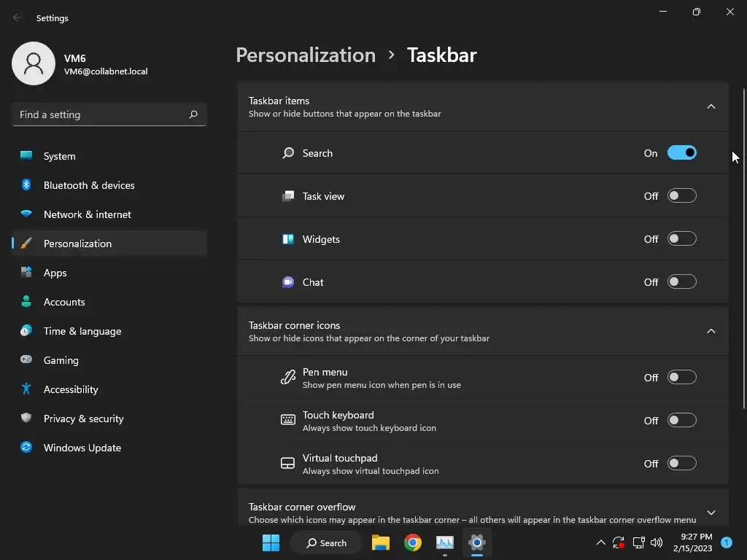
Task: Click the settings page vertical scrollbar
Action: pyautogui.click(x=743, y=248)
